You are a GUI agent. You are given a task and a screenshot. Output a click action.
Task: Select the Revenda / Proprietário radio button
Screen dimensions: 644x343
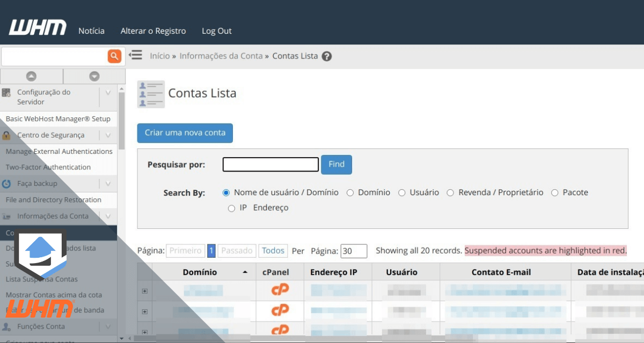tap(450, 192)
